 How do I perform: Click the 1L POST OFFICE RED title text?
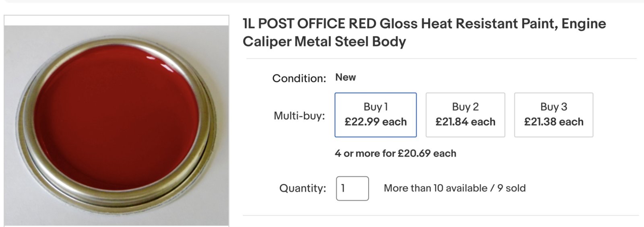click(x=310, y=24)
